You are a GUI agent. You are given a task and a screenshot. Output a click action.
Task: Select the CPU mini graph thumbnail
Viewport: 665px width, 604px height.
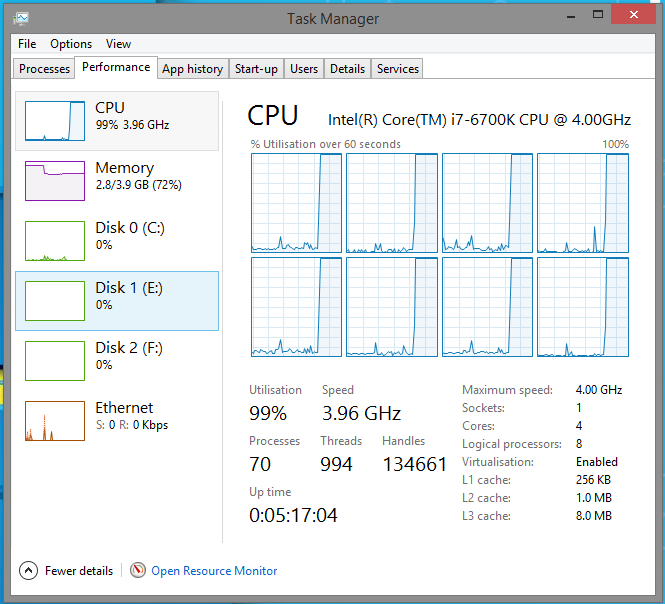[54, 120]
